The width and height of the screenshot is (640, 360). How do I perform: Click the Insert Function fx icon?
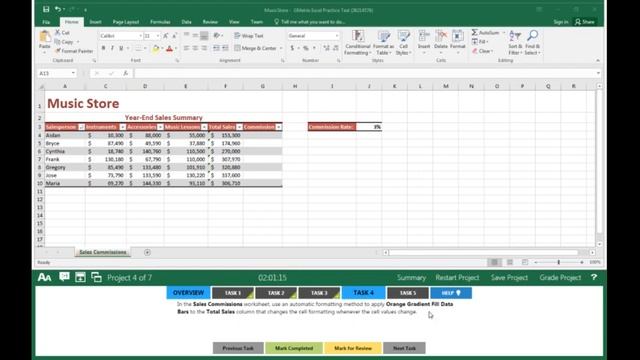126,73
